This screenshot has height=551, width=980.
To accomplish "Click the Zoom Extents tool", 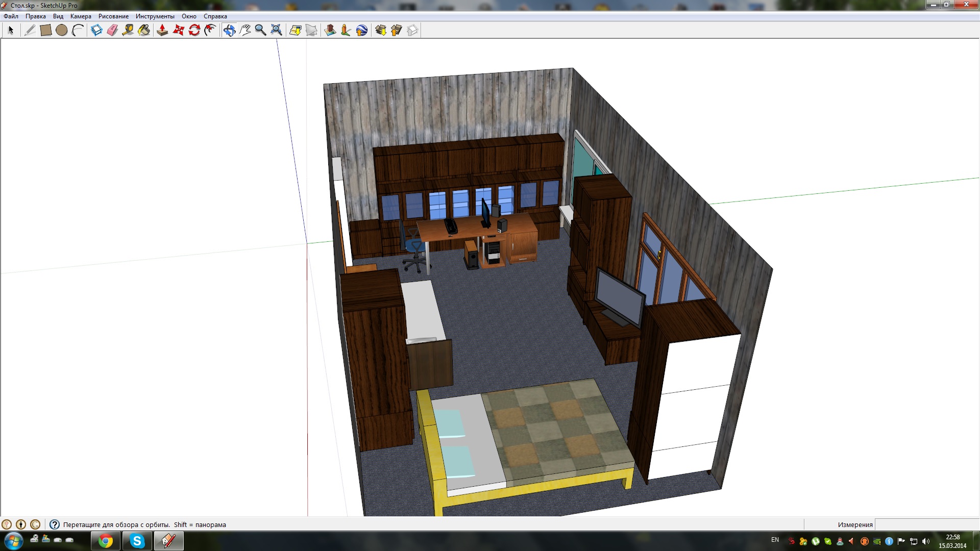I will (276, 30).
